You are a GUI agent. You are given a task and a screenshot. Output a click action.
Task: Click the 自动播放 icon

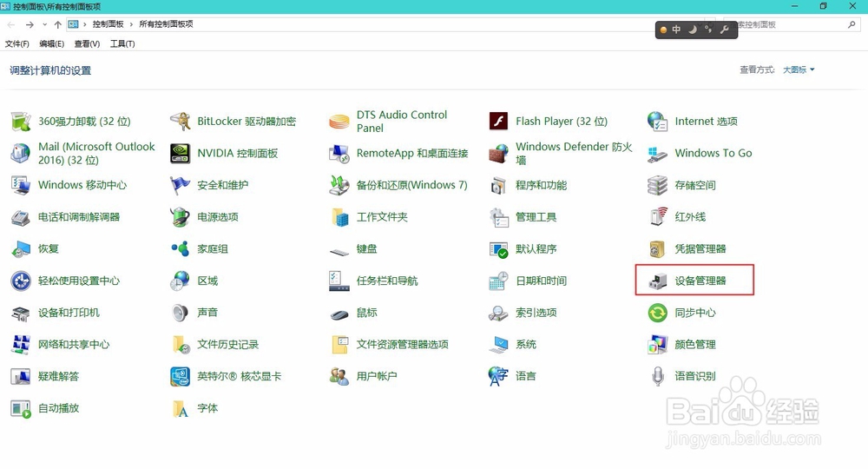(21, 409)
